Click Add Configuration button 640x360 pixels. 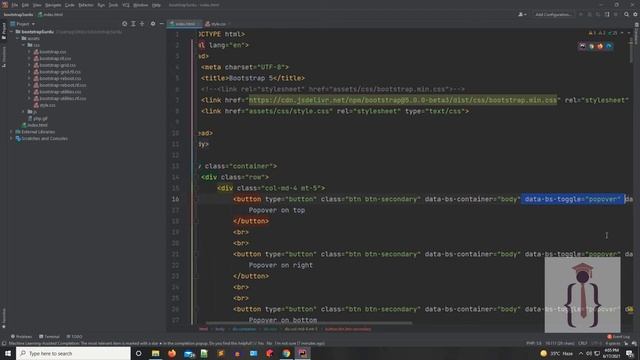tap(553, 14)
